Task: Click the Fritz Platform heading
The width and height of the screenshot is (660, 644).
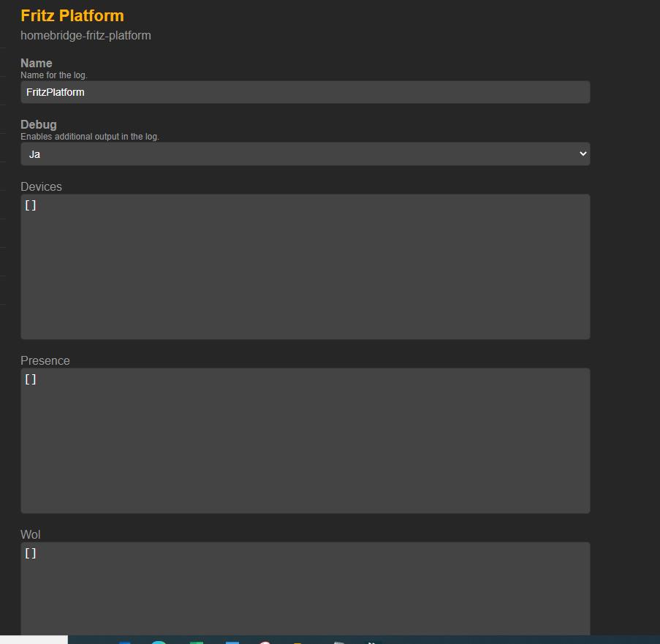Action: click(72, 15)
